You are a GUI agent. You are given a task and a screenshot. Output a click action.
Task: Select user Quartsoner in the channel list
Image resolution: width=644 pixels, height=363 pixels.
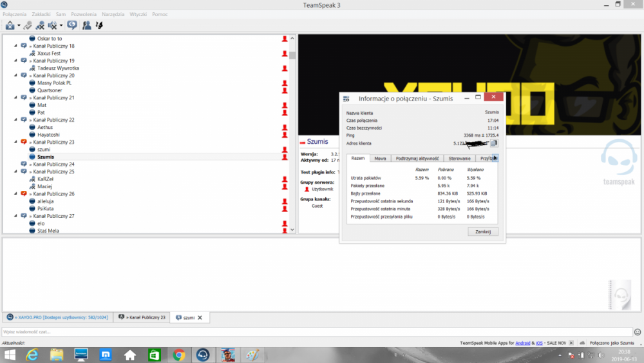point(50,90)
